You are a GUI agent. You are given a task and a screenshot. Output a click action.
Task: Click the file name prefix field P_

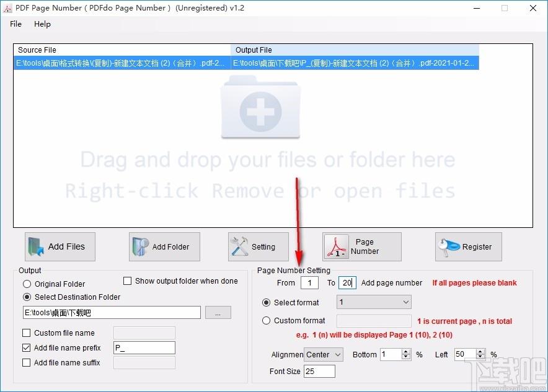click(x=144, y=348)
